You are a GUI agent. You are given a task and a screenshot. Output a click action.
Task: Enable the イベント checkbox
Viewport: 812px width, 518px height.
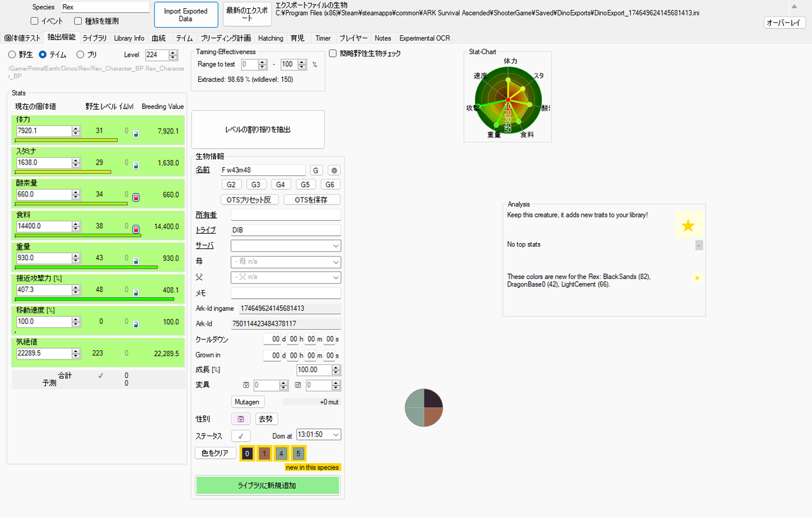pyautogui.click(x=35, y=21)
